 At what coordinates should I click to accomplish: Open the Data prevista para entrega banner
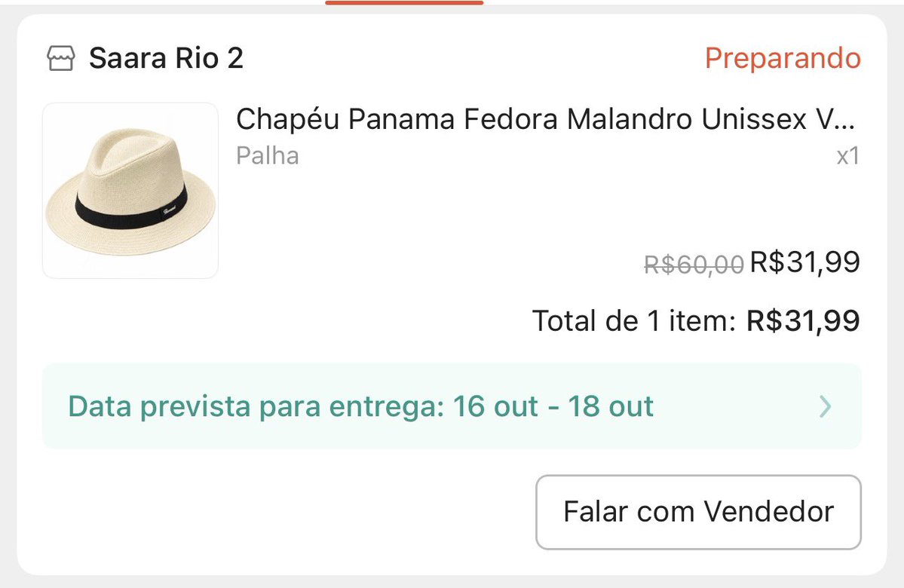452,406
